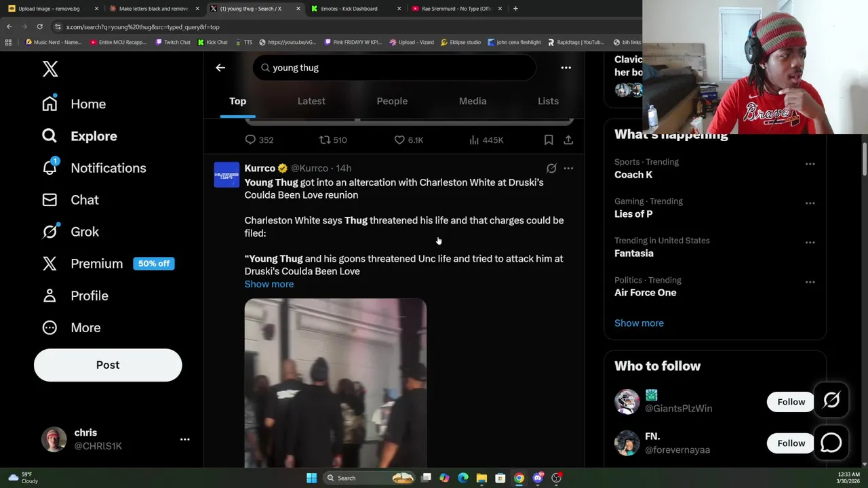
Task: Open More circle menu in sidebar
Action: coord(71,327)
